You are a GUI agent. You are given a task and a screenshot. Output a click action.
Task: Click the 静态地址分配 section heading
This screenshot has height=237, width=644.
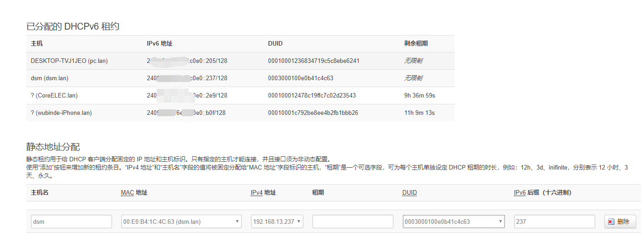[x=53, y=147]
